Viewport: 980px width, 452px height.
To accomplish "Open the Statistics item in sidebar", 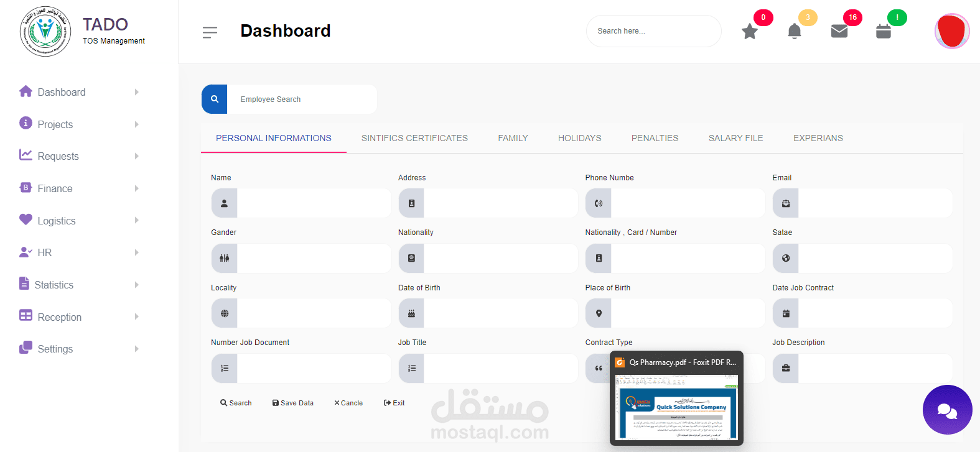I will (x=54, y=285).
